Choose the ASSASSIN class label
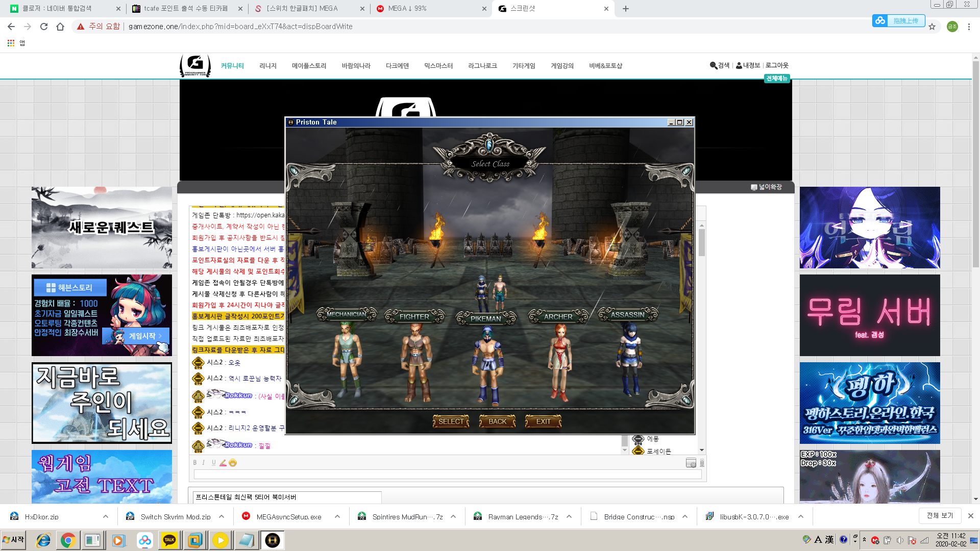This screenshot has width=980, height=551. click(x=627, y=315)
